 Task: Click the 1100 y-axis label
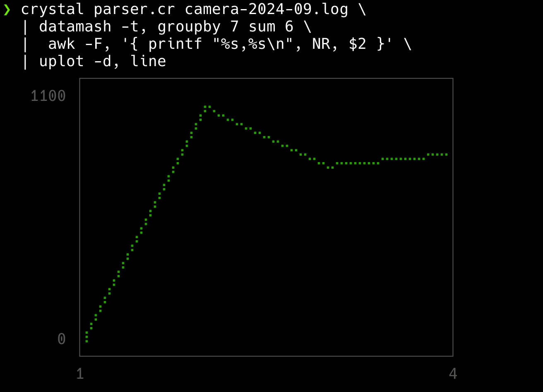point(48,96)
